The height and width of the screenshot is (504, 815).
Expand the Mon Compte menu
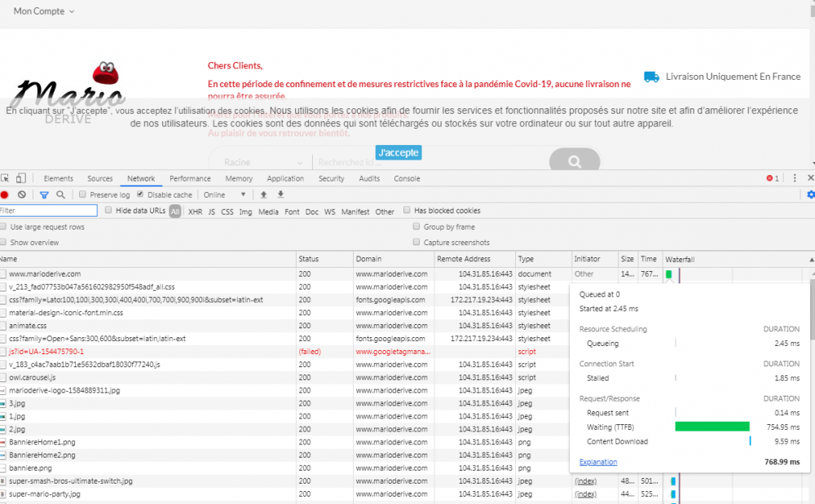coord(44,11)
